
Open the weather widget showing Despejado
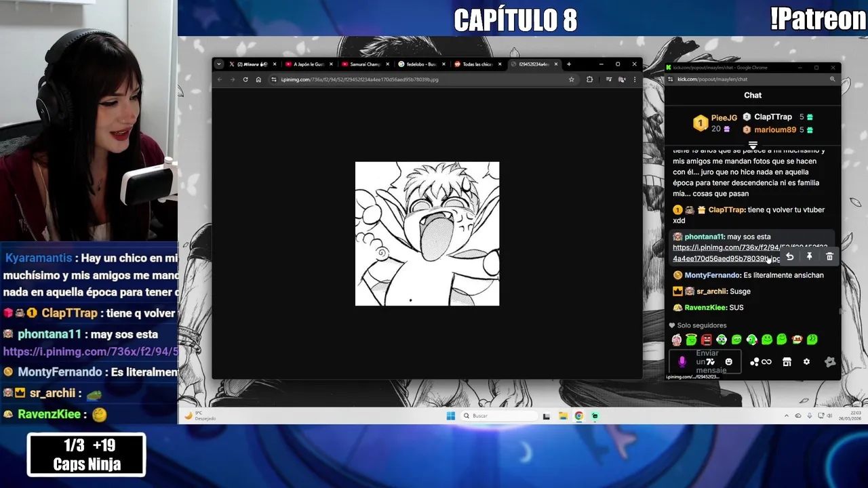(x=201, y=416)
